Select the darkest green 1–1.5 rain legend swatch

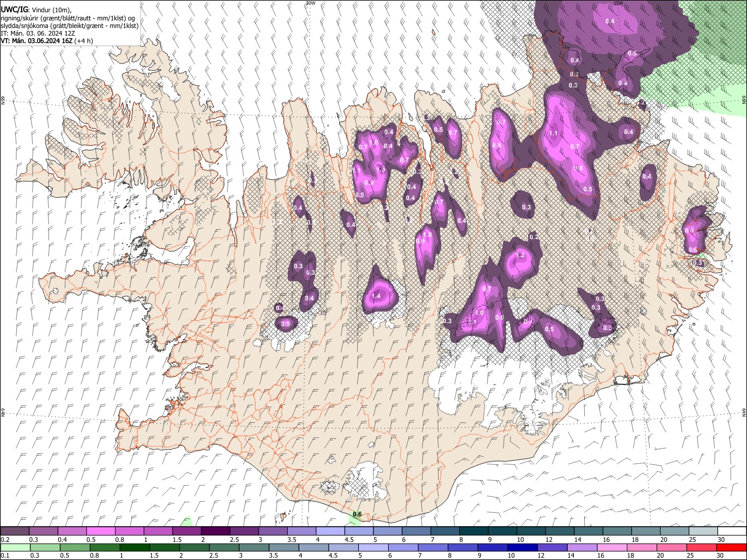pyautogui.click(x=135, y=547)
